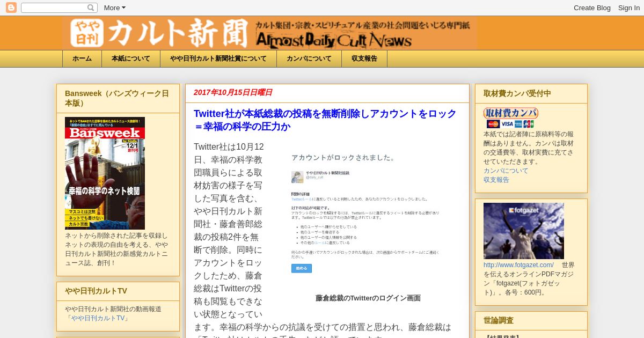Click the fotgazet promotional image
The width and height of the screenshot is (644, 338).
pyautogui.click(x=524, y=231)
